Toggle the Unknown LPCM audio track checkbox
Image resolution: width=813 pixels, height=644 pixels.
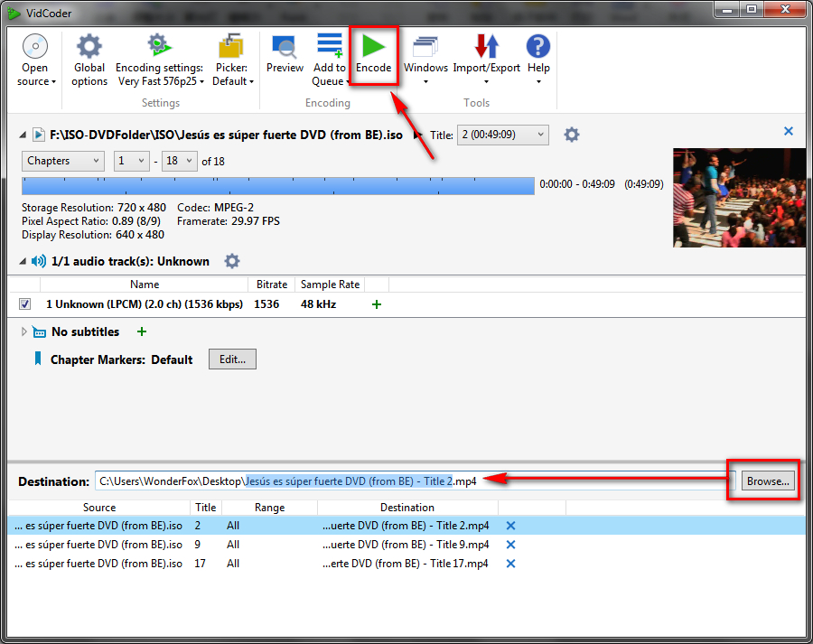tap(24, 303)
